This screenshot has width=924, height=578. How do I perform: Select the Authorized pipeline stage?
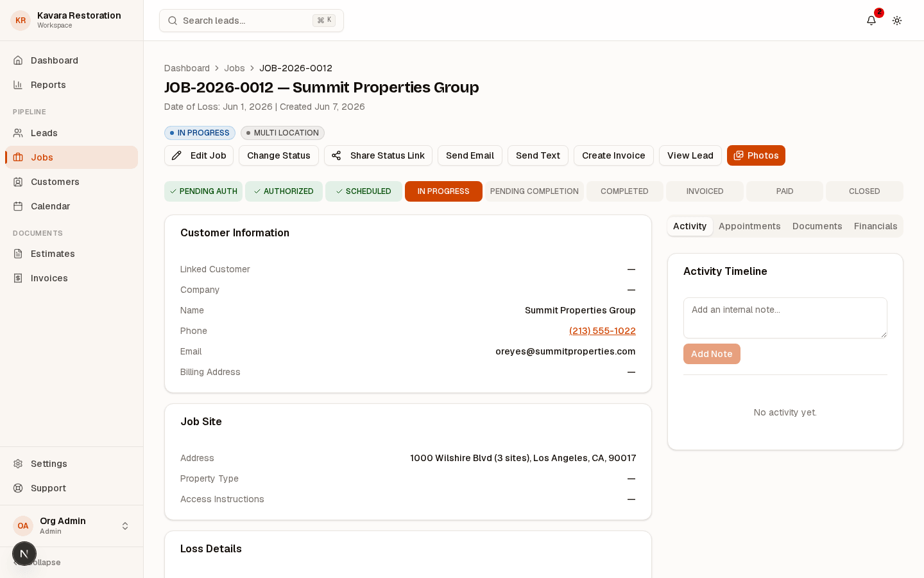(x=284, y=191)
